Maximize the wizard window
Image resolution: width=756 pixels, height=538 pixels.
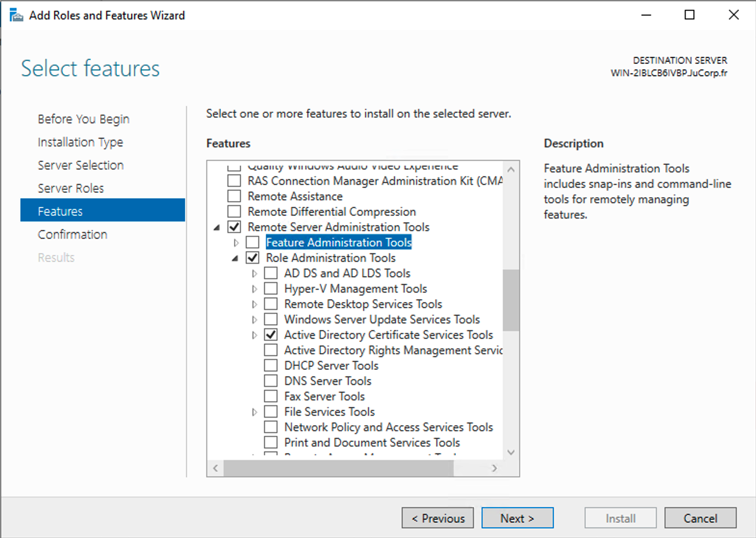pos(689,15)
